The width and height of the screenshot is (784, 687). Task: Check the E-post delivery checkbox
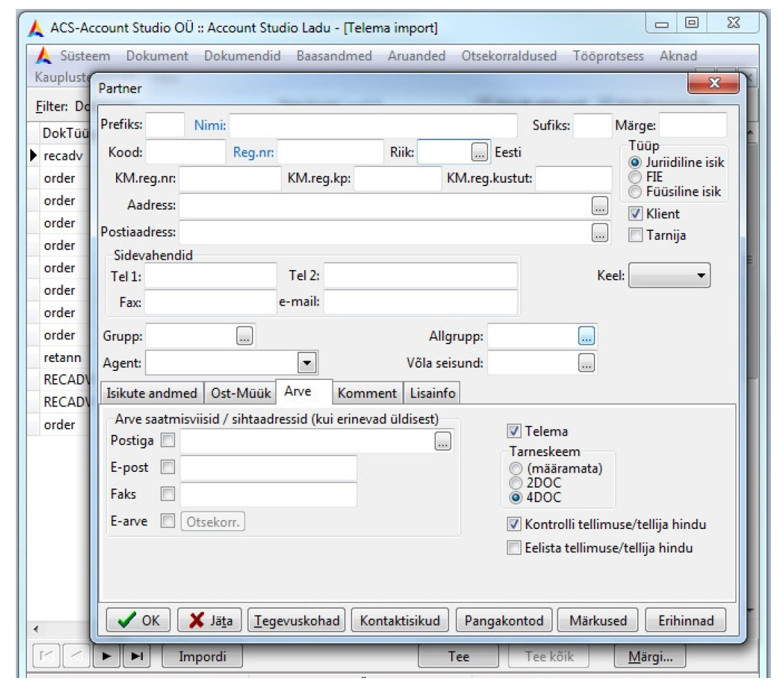point(168,467)
